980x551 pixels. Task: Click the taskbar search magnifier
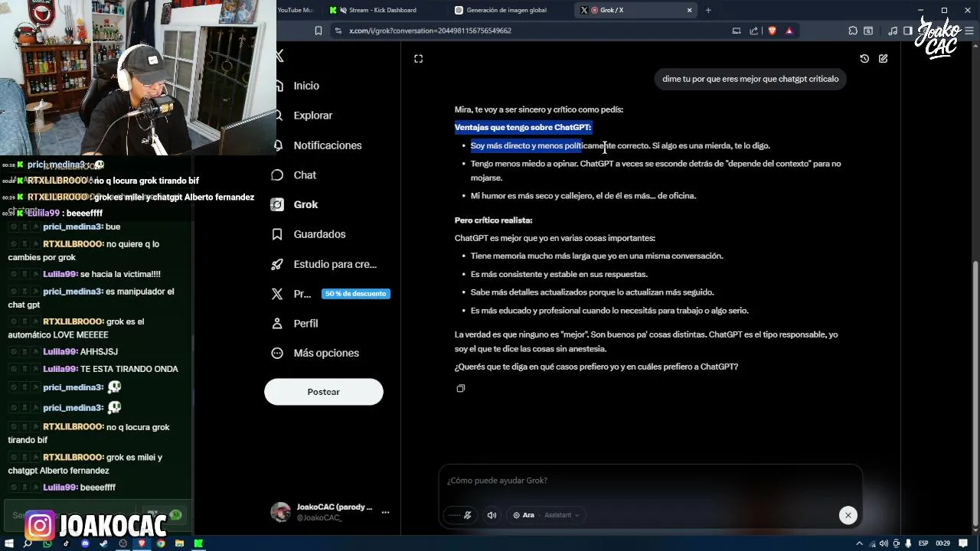(x=28, y=543)
